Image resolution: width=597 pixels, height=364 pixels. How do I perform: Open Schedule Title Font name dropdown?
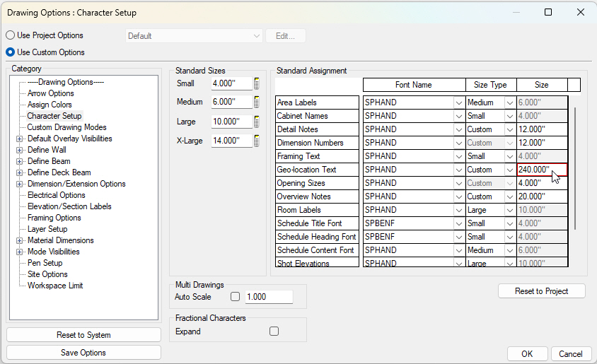(459, 223)
